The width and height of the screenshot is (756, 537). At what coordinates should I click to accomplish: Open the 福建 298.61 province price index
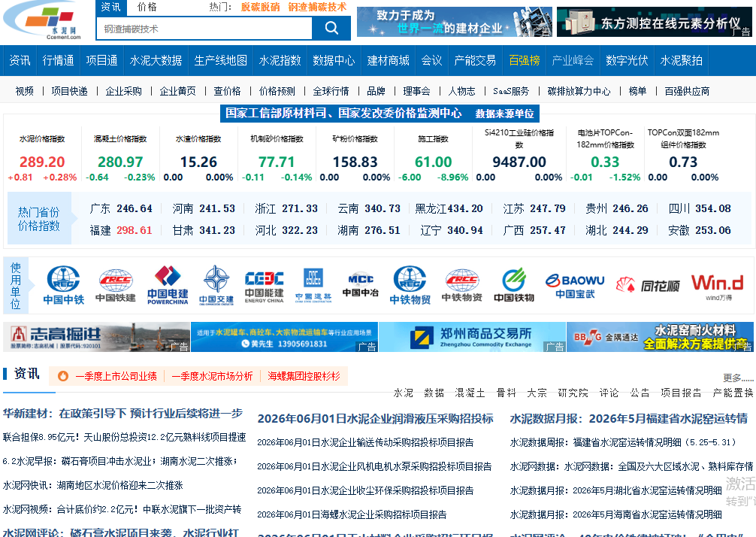(x=121, y=230)
